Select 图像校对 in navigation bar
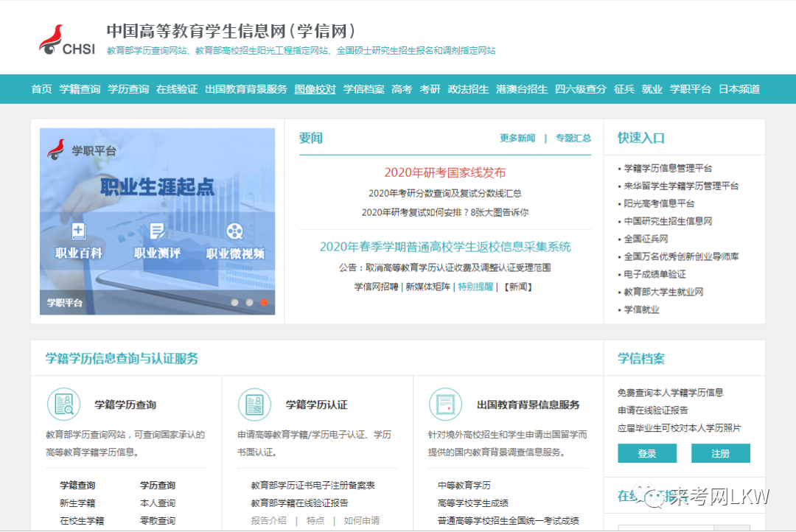The height and width of the screenshot is (532, 796). click(315, 89)
